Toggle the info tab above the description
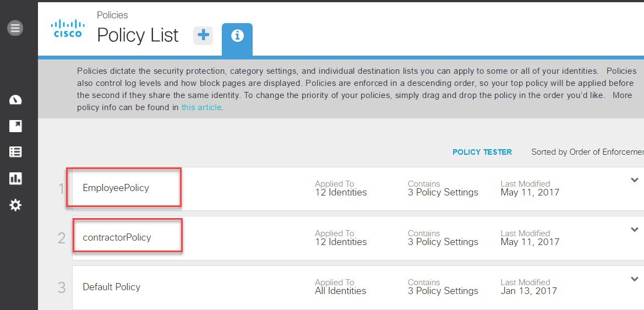 point(237,36)
